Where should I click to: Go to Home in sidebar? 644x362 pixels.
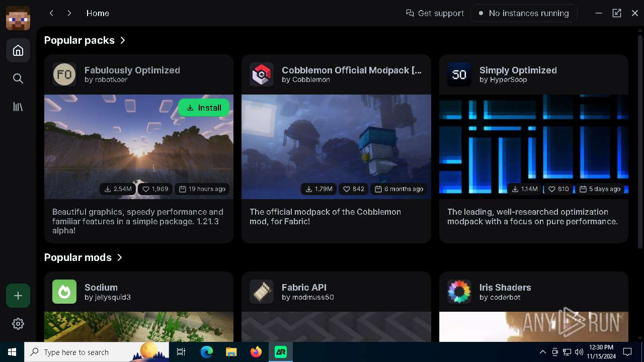click(x=18, y=50)
